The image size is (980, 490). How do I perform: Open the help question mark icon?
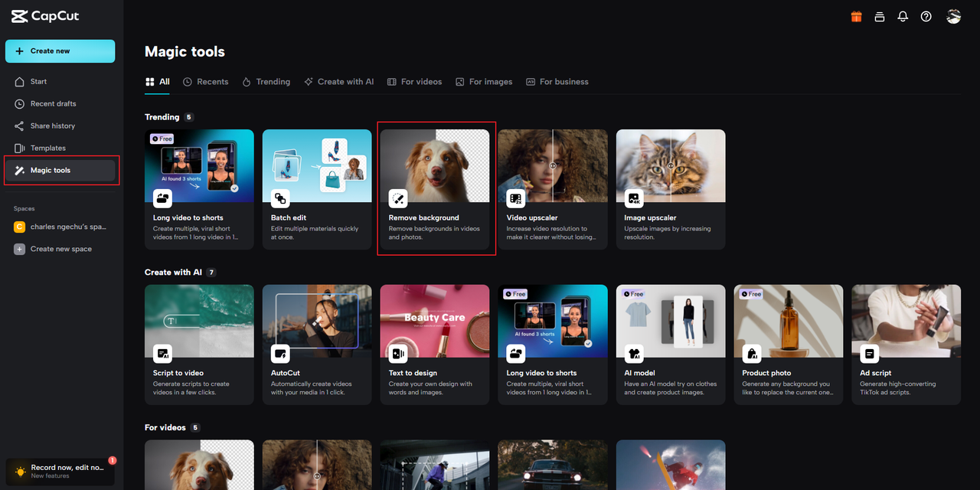click(x=926, y=16)
